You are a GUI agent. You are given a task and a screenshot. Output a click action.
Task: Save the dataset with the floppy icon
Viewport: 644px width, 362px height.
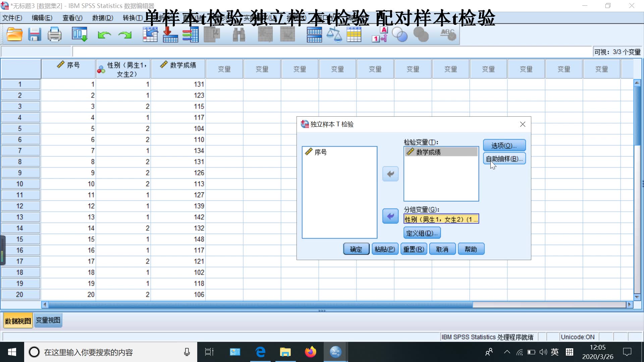(x=34, y=35)
